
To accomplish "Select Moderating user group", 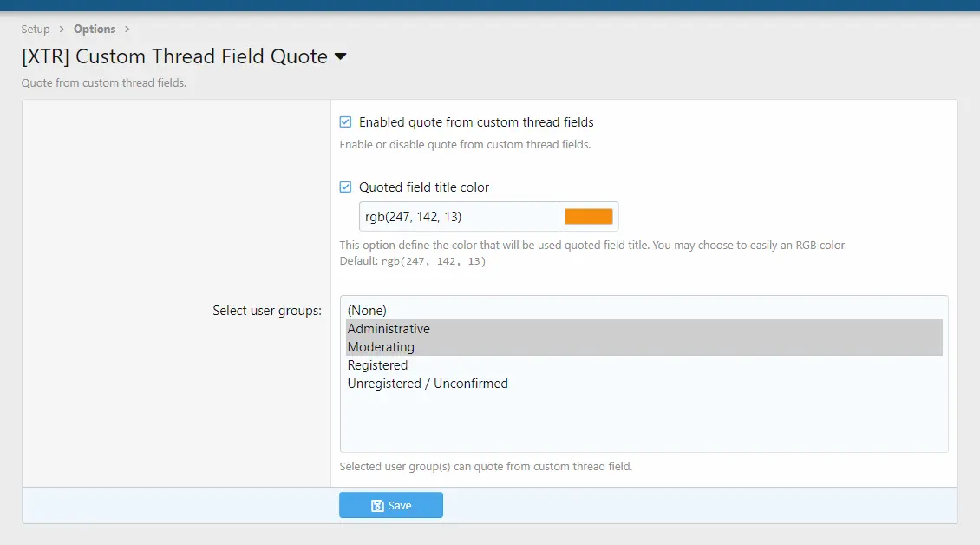I will pyautogui.click(x=644, y=346).
